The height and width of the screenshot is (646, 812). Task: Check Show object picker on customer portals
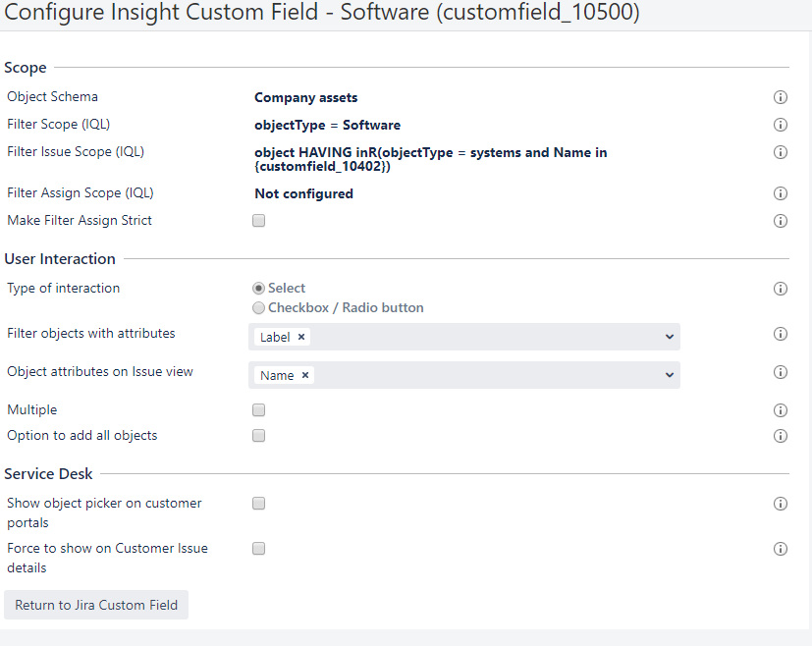click(x=258, y=503)
